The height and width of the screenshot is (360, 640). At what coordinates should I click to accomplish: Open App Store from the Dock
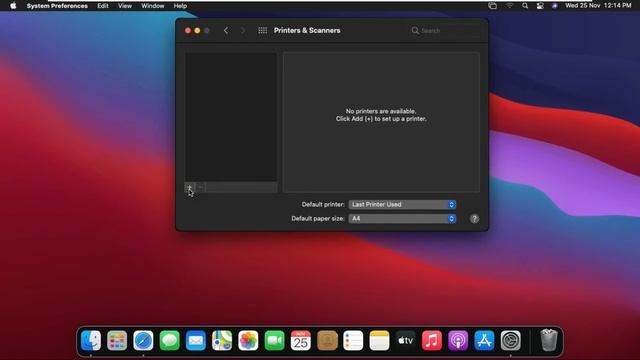pyautogui.click(x=484, y=340)
